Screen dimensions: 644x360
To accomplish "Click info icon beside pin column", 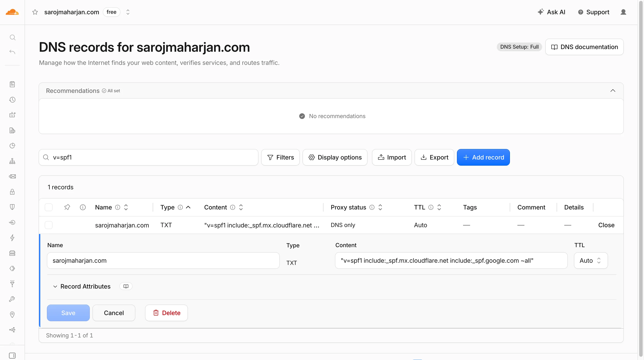I will (x=83, y=207).
